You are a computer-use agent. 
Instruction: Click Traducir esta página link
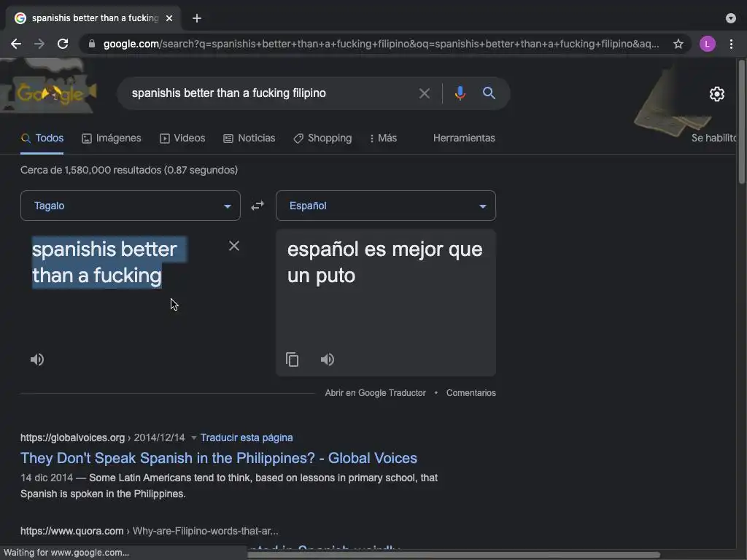click(247, 437)
